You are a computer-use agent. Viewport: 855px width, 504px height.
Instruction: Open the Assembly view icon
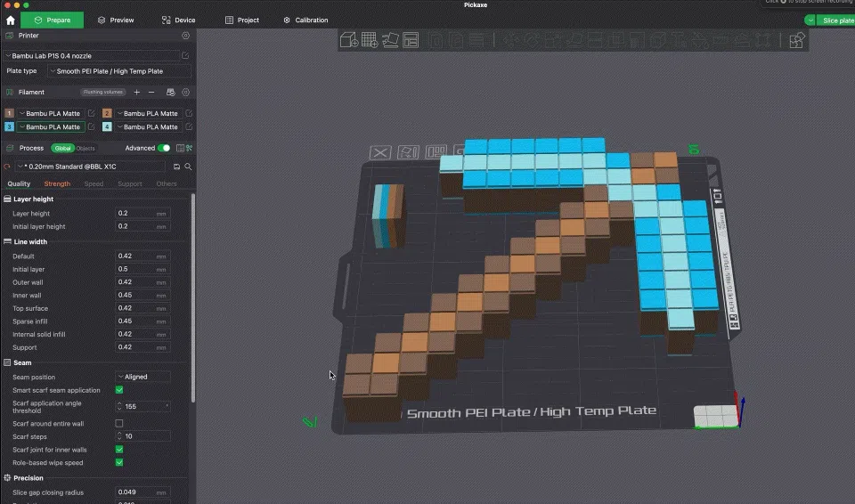click(796, 40)
